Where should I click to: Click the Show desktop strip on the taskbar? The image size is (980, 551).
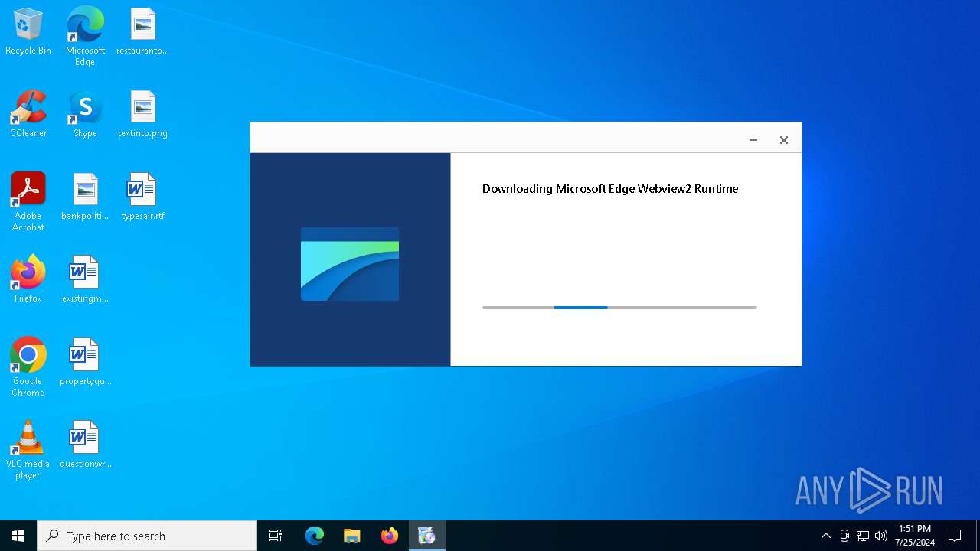pos(978,536)
